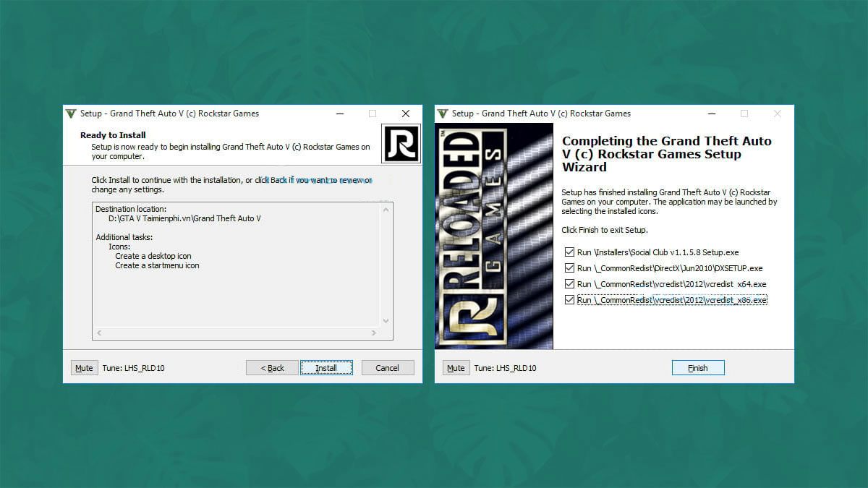Uncheck Run vcredist_x86.exe option
Image resolution: width=868 pixels, height=488 pixels.
coord(569,300)
